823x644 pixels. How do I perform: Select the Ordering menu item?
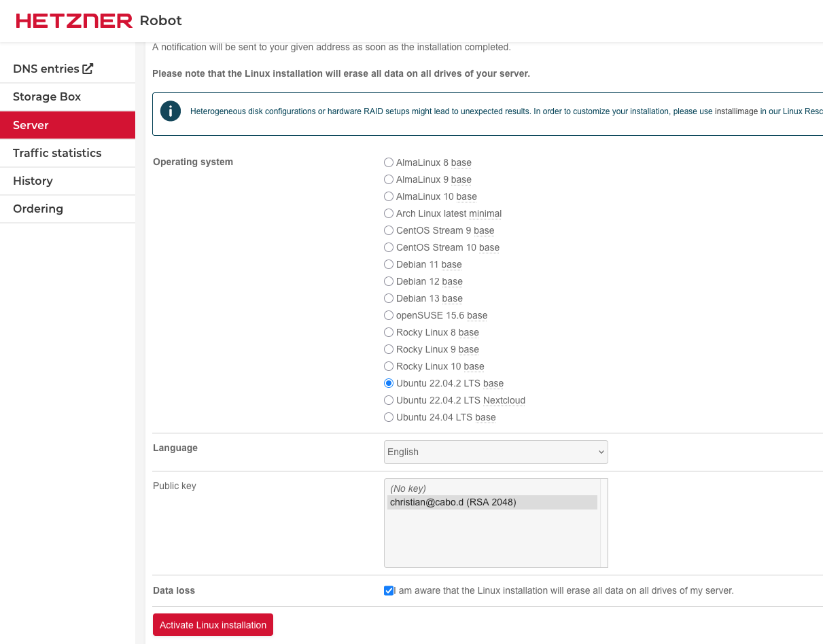(x=38, y=209)
